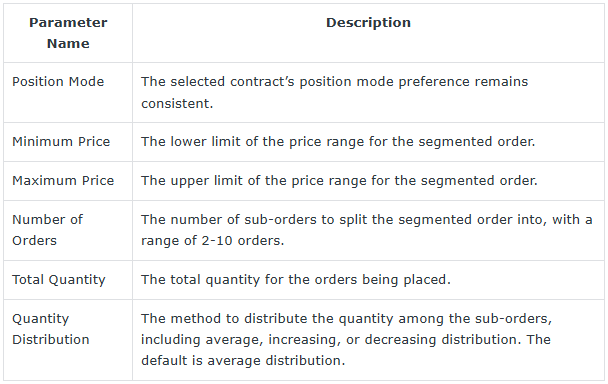Click the sub-orders split description text

366,230
